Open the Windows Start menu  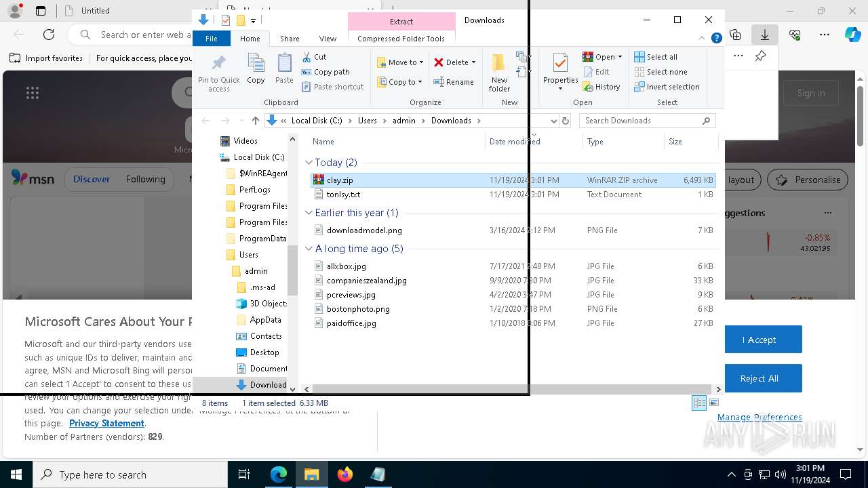[16, 475]
